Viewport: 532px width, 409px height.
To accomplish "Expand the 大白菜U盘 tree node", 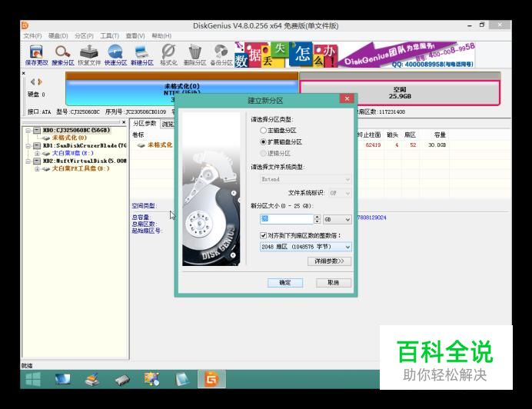I will pos(37,154).
